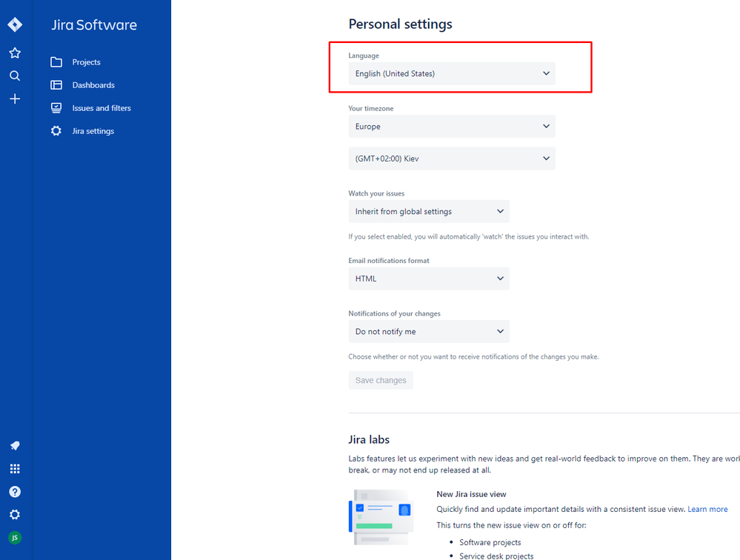Go to Dashboards in the sidebar
Screen dimensions: 740x560
[93, 85]
